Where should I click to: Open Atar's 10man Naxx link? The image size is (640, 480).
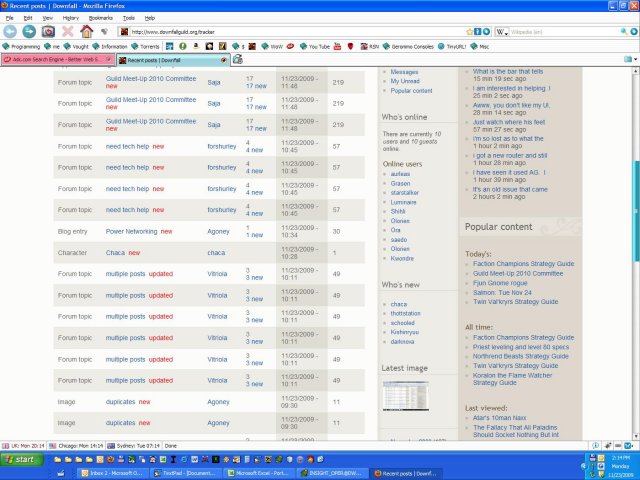click(500, 418)
